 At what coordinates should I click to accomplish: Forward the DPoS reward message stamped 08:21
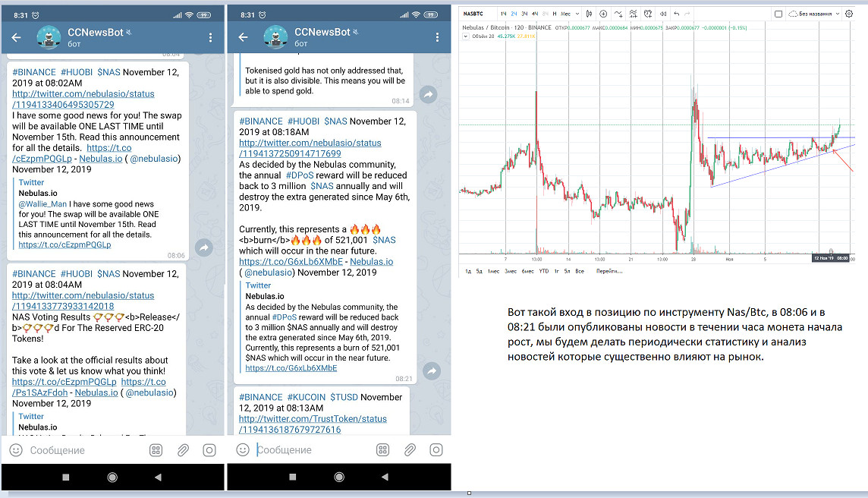click(x=432, y=370)
